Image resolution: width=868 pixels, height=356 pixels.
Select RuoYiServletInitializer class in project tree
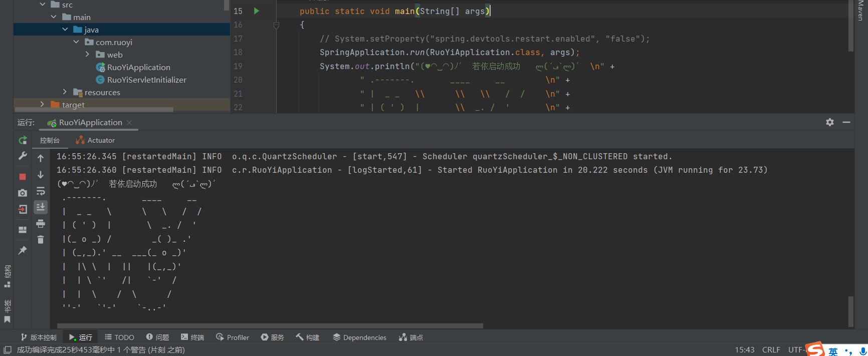click(146, 80)
